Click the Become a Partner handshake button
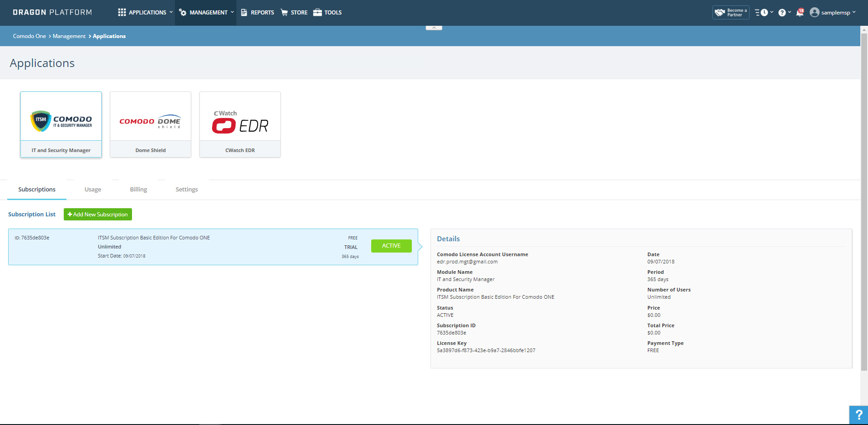 click(x=731, y=12)
